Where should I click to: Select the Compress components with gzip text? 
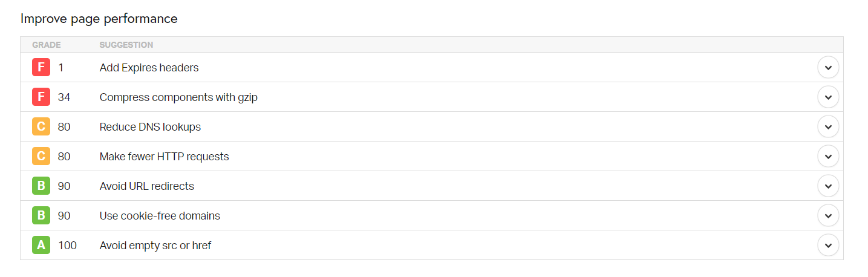pos(178,97)
